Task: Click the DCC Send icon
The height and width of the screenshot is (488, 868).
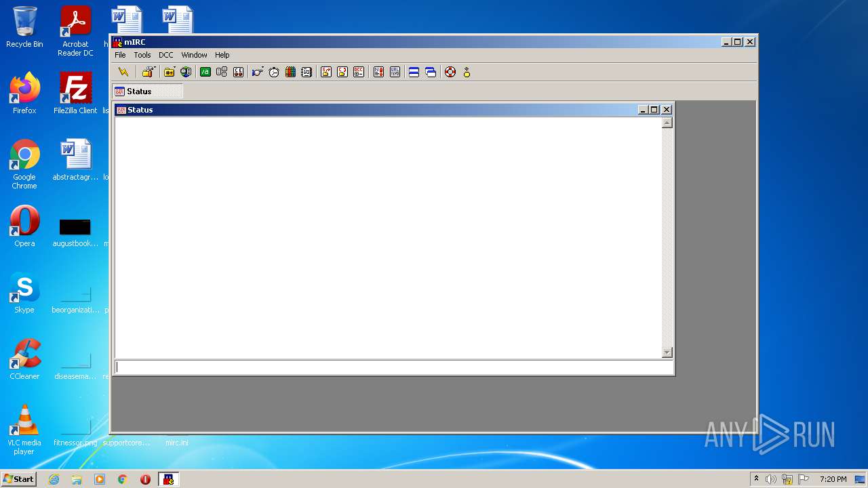Action: click(326, 72)
